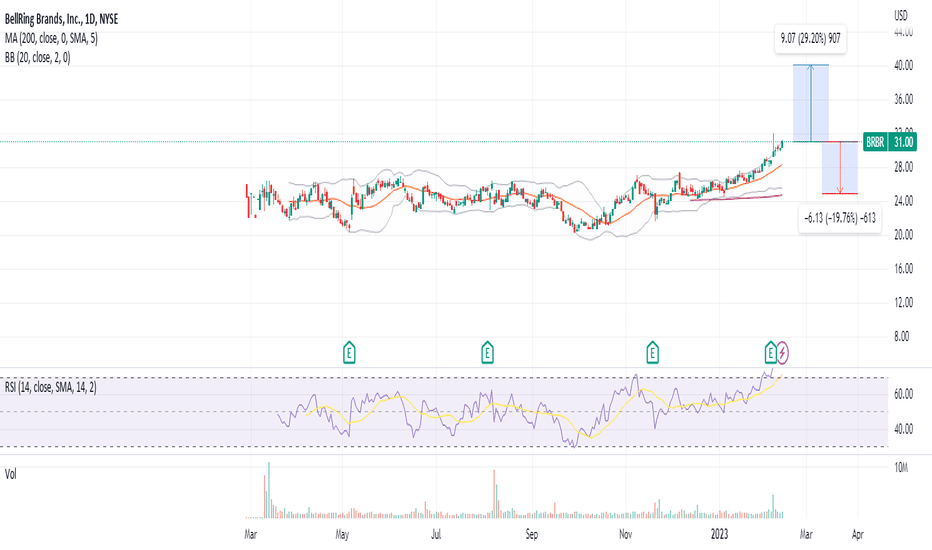Select the RSI (14, close, SMA, 14, 2) legend
932x550 pixels.
coord(51,387)
